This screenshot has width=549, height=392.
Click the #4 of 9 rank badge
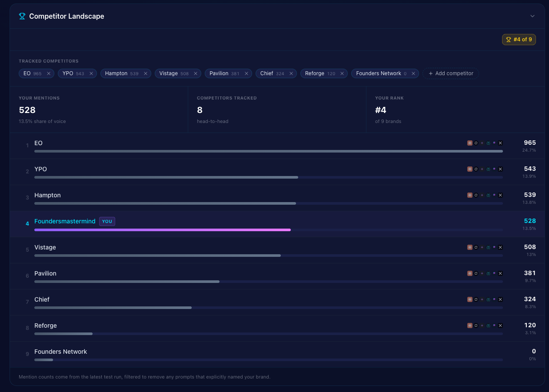(x=519, y=40)
